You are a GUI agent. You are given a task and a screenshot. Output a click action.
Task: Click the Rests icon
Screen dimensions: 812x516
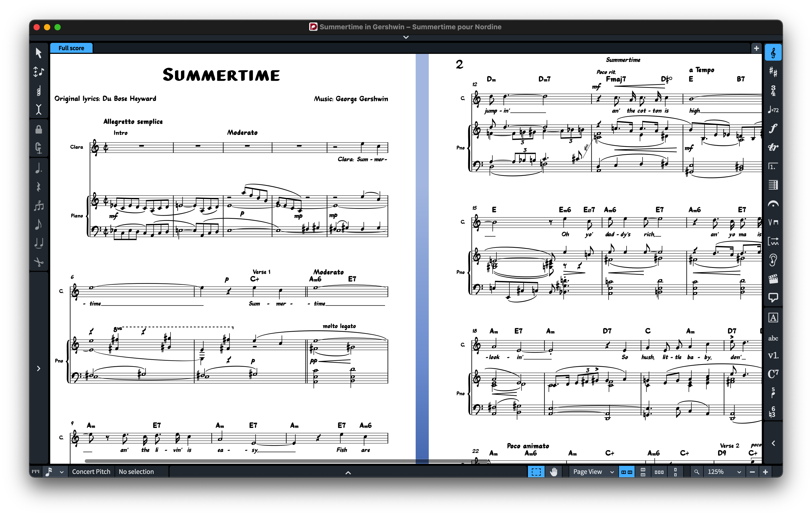point(38,187)
